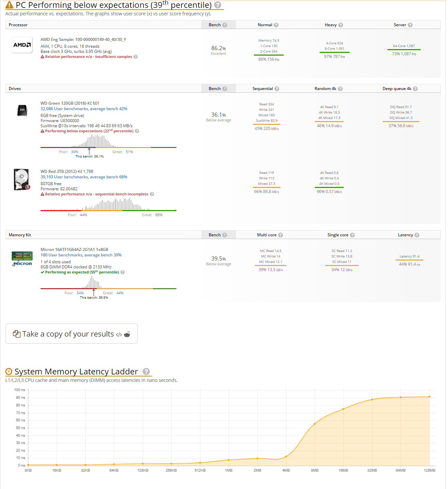Click SusWrite 83.9 sequential value
Screen dimensions: 448x489
(x=266, y=121)
